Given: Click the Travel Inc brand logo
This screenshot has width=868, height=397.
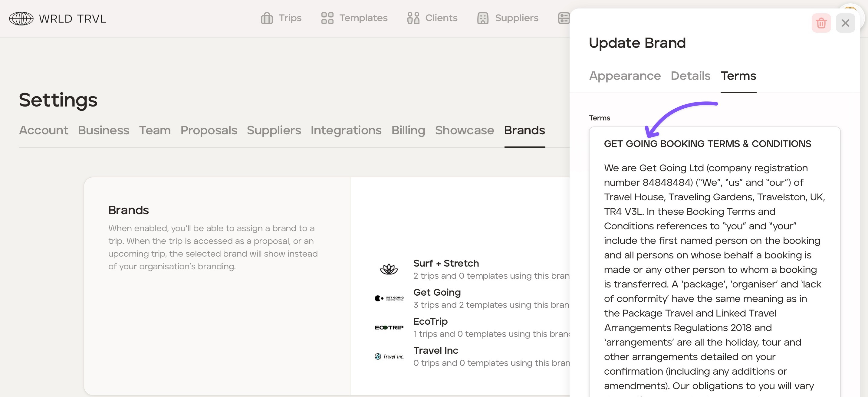Looking at the screenshot, I should pos(389,356).
